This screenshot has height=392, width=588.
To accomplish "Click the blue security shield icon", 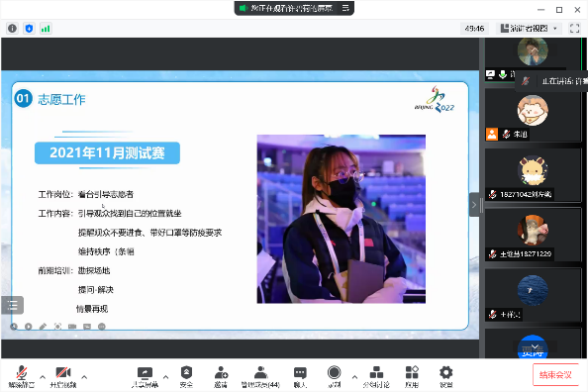I will (x=29, y=28).
